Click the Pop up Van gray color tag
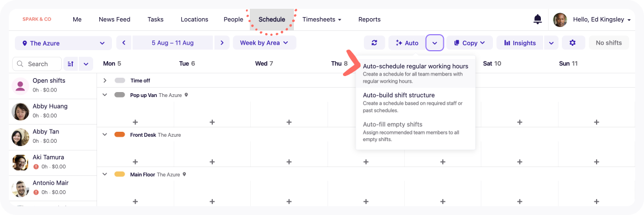The image size is (644, 215). pyautogui.click(x=120, y=95)
